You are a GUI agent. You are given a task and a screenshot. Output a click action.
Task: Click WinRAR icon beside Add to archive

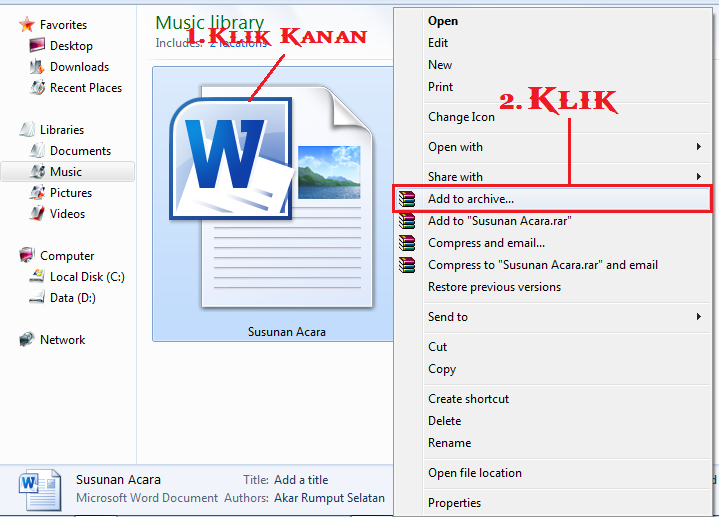[407, 199]
